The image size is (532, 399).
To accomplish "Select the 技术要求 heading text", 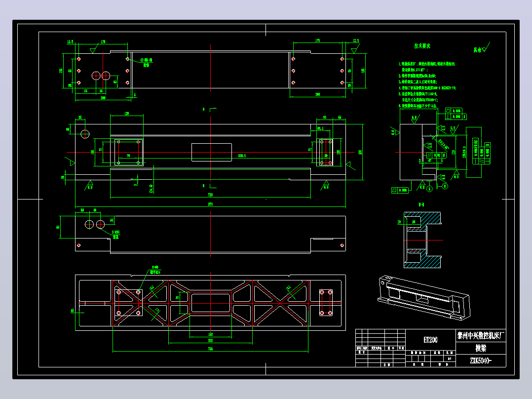I will (422, 46).
